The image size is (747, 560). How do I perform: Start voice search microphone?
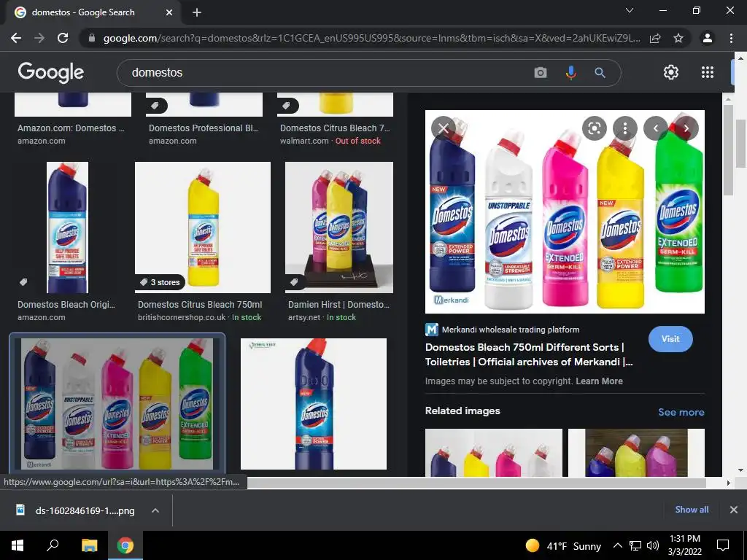pyautogui.click(x=570, y=73)
